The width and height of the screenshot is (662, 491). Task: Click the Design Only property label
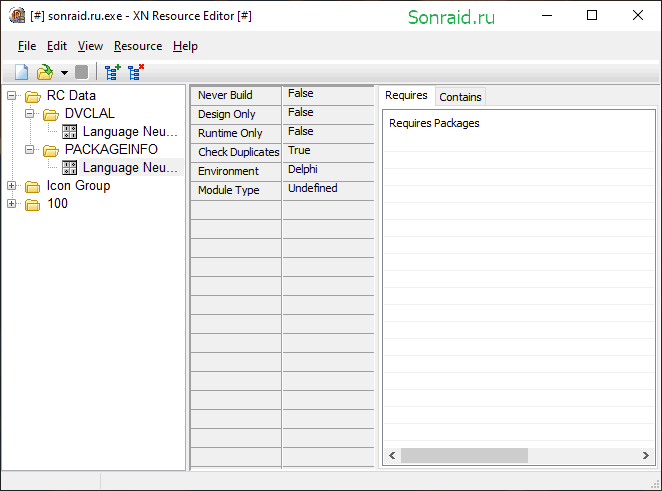(227, 114)
